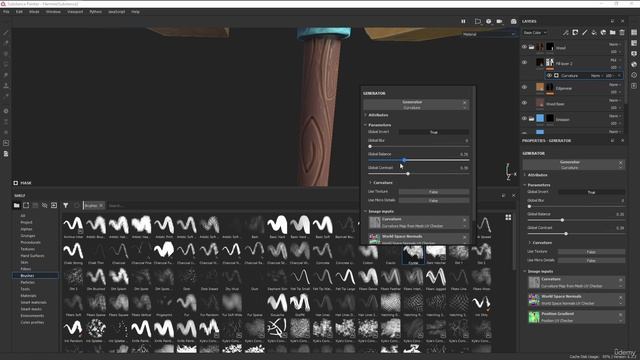Image resolution: width=640 pixels, height=360 pixels.
Task: Pause the viewport rendering engine
Action: pos(463,21)
